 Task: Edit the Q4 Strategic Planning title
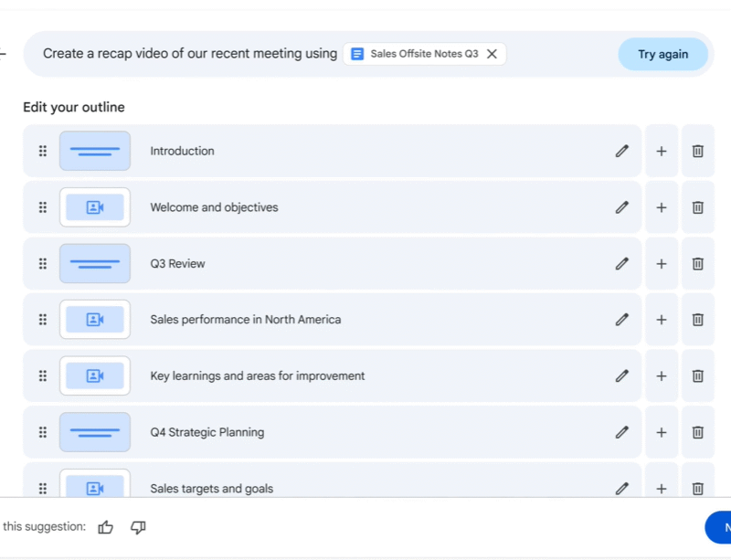click(x=622, y=432)
